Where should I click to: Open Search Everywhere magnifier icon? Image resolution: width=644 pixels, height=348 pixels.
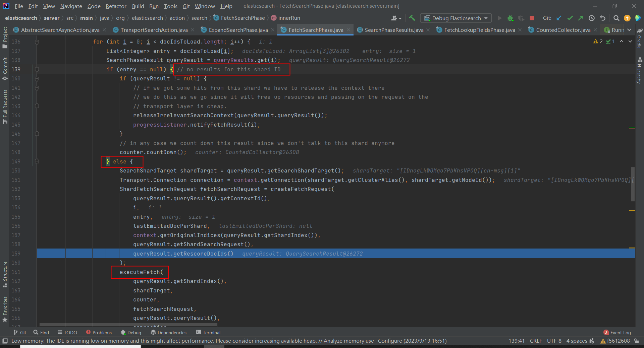(616, 18)
